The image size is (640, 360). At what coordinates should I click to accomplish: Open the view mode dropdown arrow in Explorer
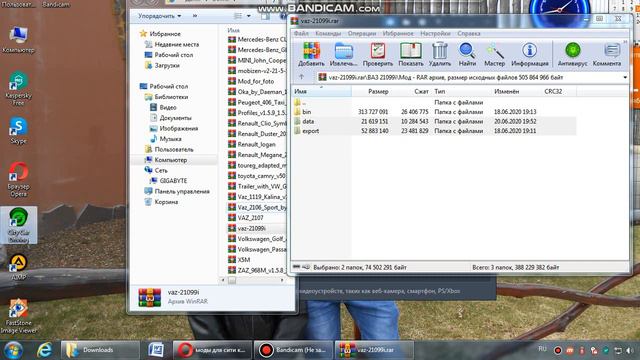(x=249, y=16)
